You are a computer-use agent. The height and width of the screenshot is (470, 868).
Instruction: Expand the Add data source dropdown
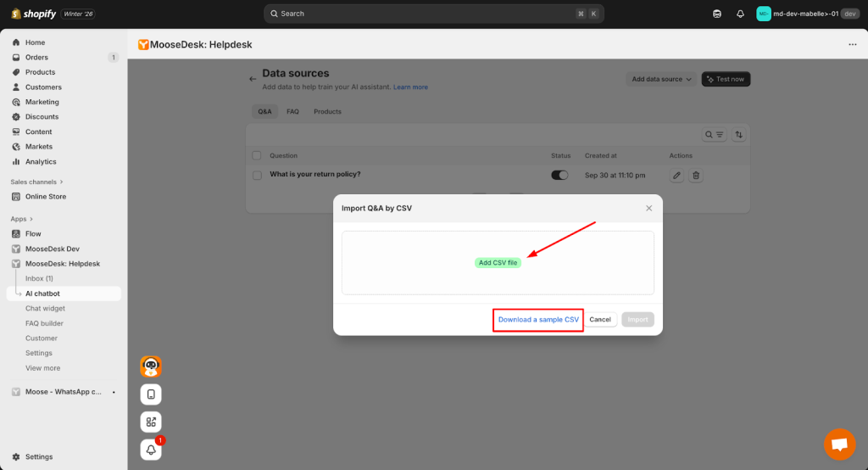661,79
